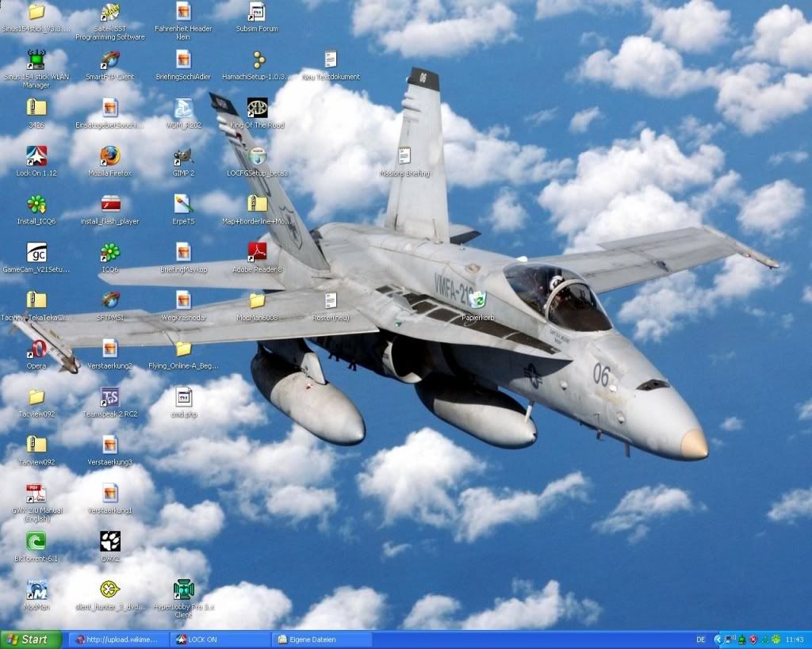Open the Papierkorb recycle bin

point(479,301)
